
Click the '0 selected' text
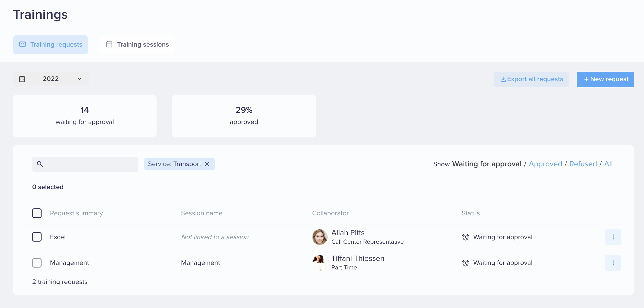(48, 187)
